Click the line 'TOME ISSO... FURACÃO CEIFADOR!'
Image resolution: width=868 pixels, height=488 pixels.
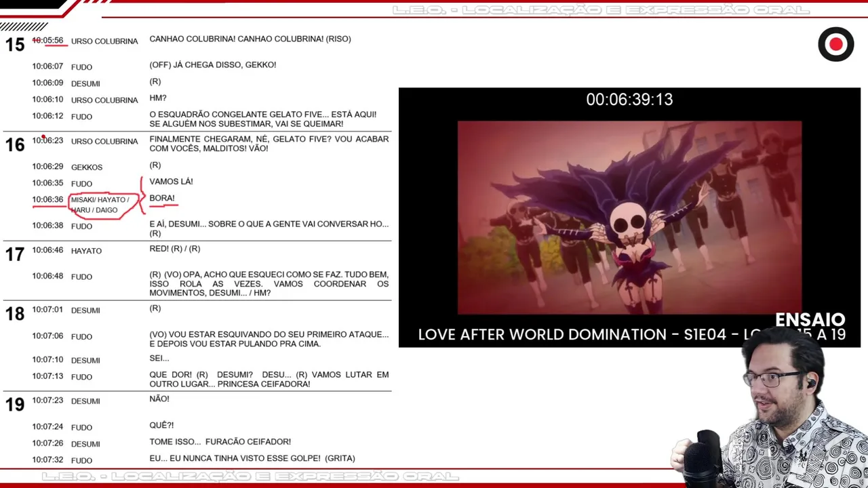coord(220,442)
